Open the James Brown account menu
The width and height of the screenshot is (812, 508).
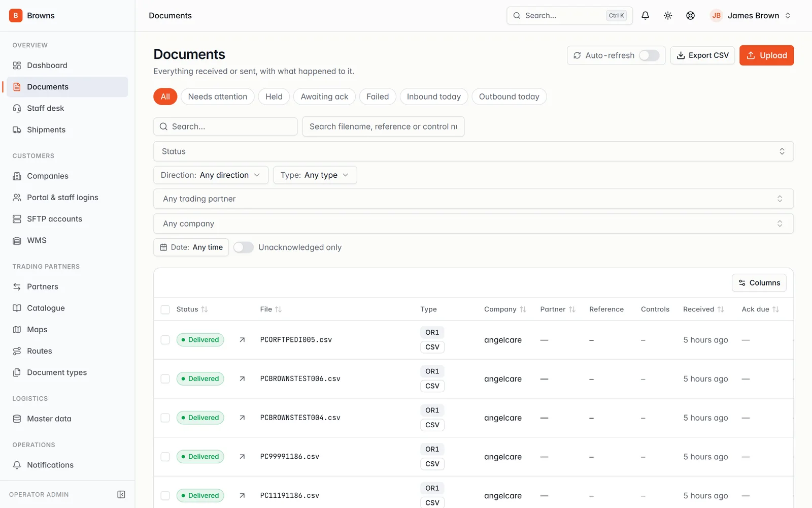[751, 16]
